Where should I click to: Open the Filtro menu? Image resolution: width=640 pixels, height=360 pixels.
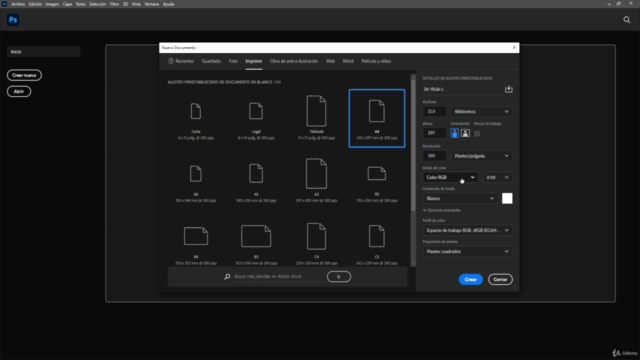pyautogui.click(x=114, y=4)
